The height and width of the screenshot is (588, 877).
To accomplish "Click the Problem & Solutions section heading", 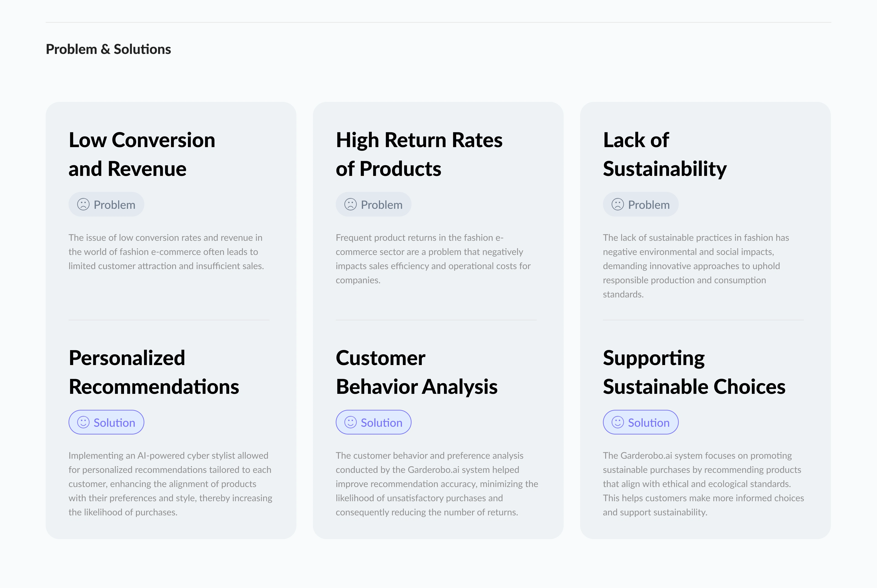I will pyautogui.click(x=108, y=49).
